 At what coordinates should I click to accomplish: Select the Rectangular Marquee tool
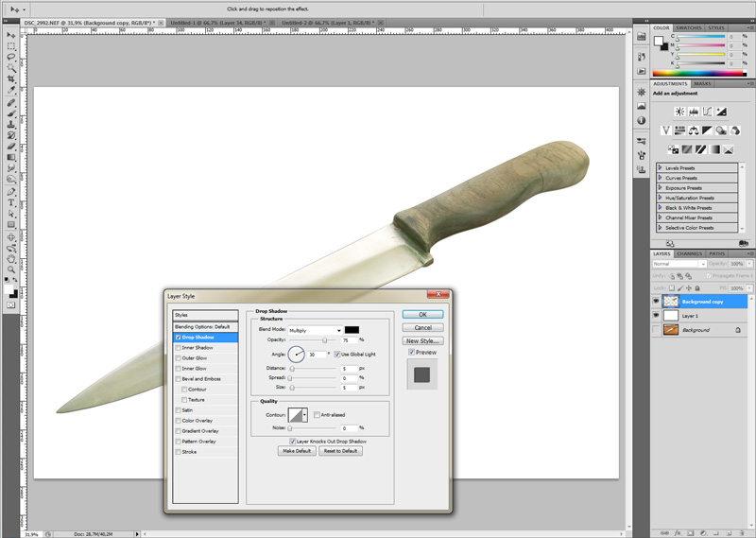[10, 46]
